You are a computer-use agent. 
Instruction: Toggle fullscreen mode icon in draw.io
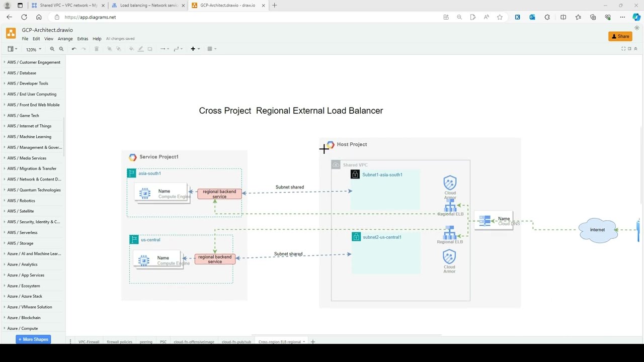[623, 49]
